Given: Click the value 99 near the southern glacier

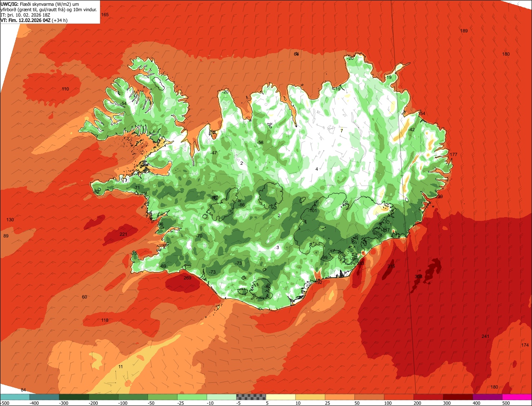Looking at the screenshot, I should click(x=325, y=257).
